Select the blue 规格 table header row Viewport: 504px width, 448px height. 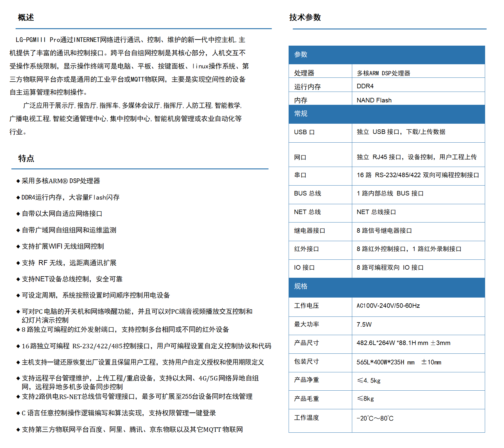[x=386, y=286]
